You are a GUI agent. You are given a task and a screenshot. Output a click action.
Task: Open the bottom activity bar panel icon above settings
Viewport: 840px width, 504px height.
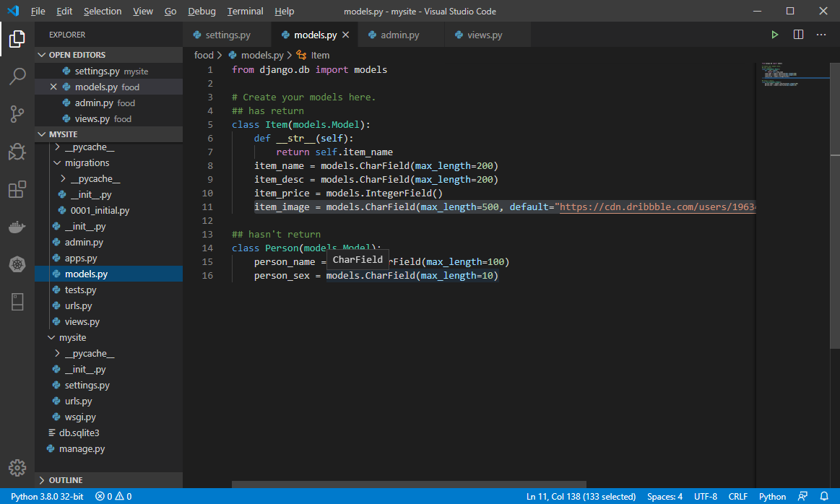click(17, 302)
